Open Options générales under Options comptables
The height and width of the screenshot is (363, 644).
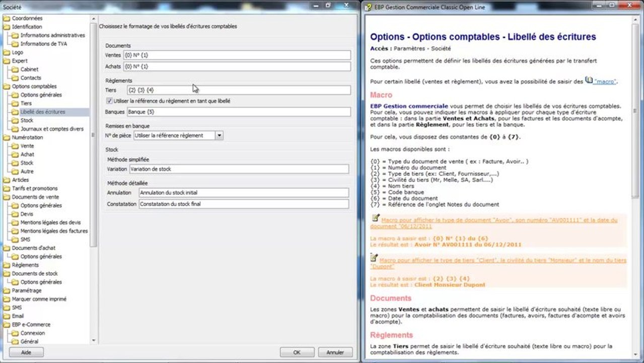point(41,95)
